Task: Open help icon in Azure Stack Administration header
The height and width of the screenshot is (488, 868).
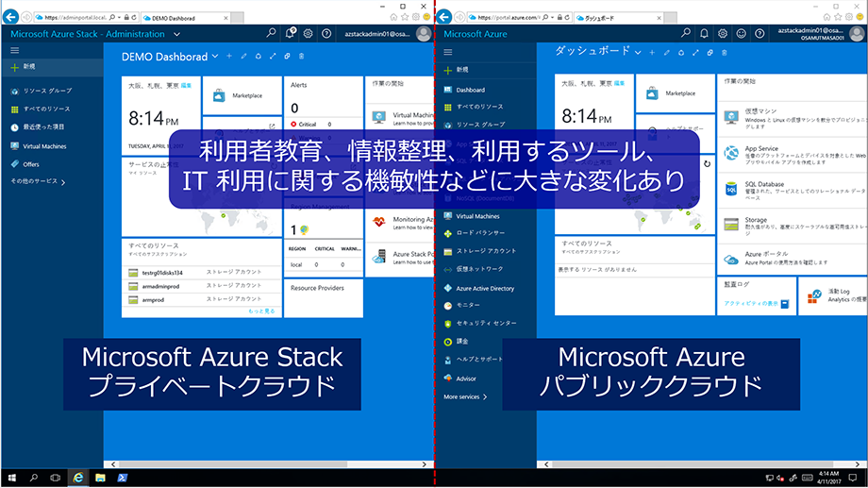Action: (326, 34)
